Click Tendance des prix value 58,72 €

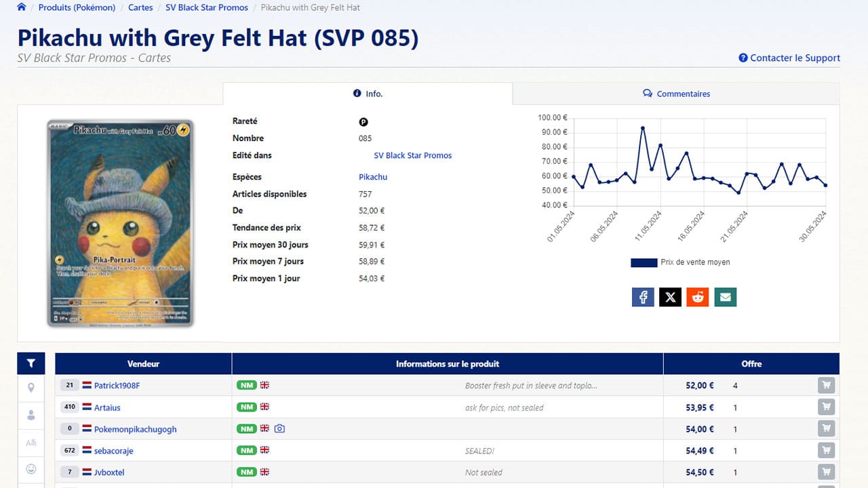click(372, 228)
